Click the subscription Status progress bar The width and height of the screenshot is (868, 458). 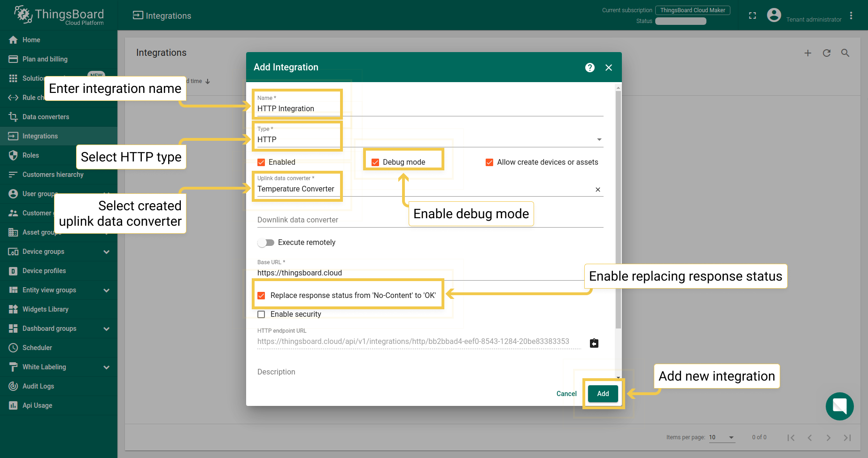coord(681,21)
